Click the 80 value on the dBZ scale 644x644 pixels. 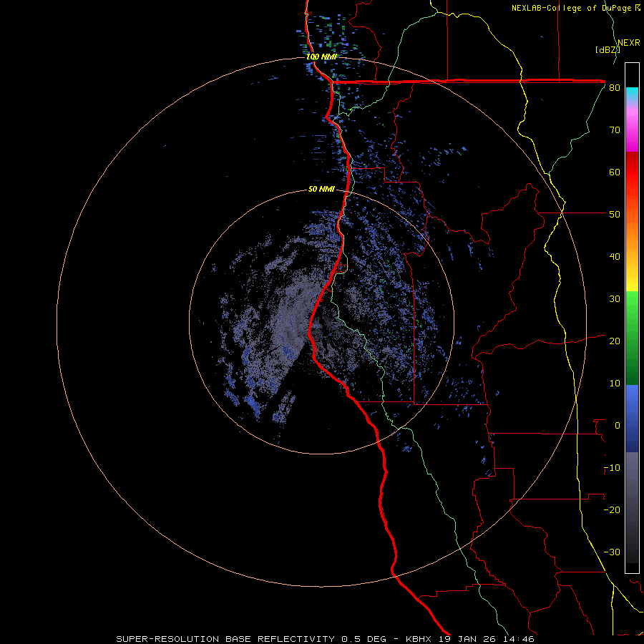(x=615, y=88)
